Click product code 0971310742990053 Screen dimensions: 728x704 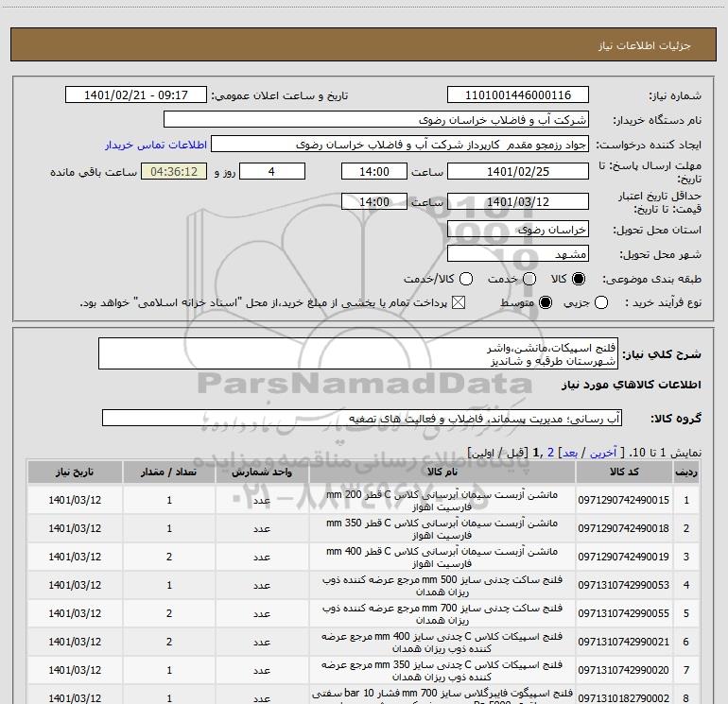[x=624, y=585]
